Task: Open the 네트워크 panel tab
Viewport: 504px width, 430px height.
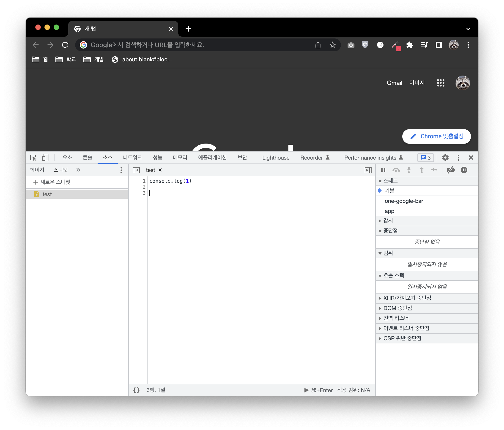Action: coord(132,158)
